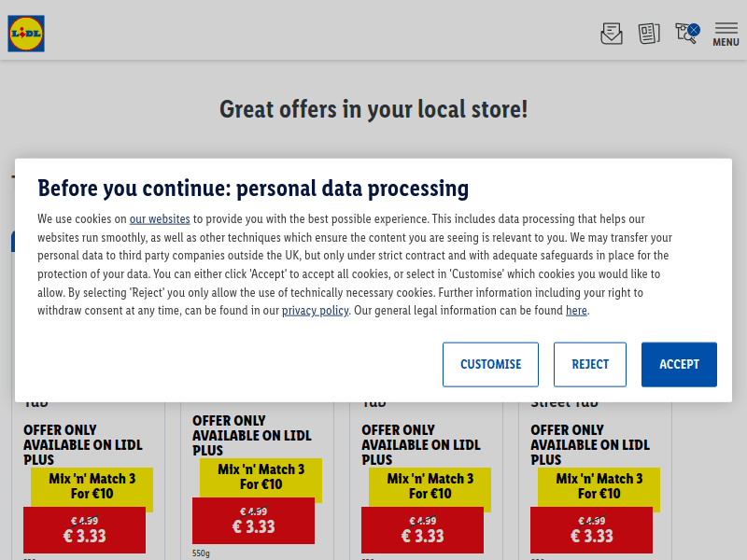The height and width of the screenshot is (560, 747).
Task: Click the cookie dialog title heading
Action: point(253,189)
